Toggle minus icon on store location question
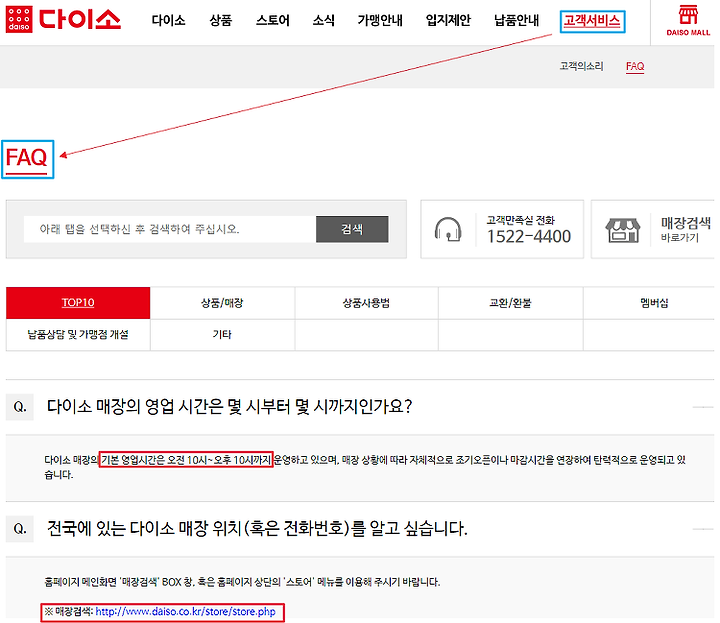This screenshot has height=623, width=720. point(703,529)
